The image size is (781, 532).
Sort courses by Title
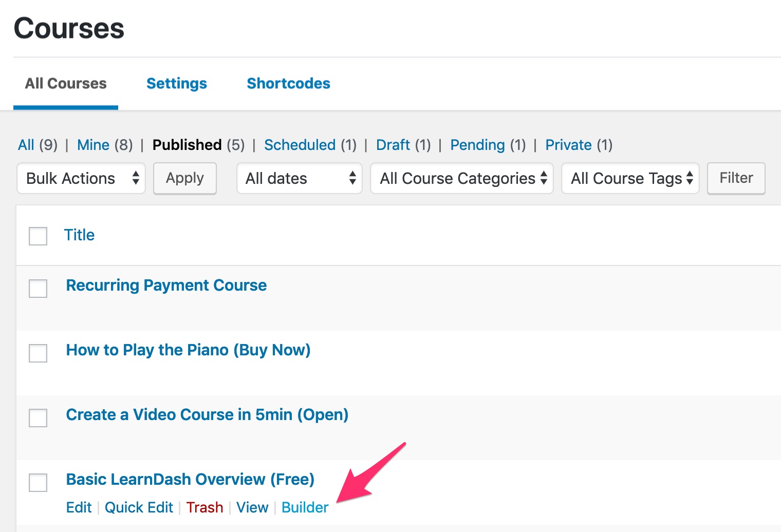click(80, 235)
